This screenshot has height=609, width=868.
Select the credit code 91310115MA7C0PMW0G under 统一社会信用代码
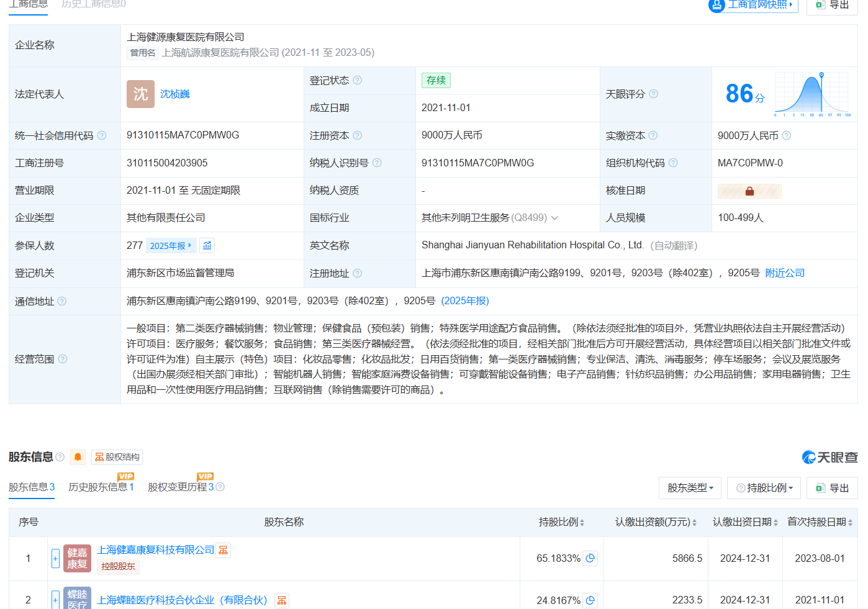click(x=183, y=135)
